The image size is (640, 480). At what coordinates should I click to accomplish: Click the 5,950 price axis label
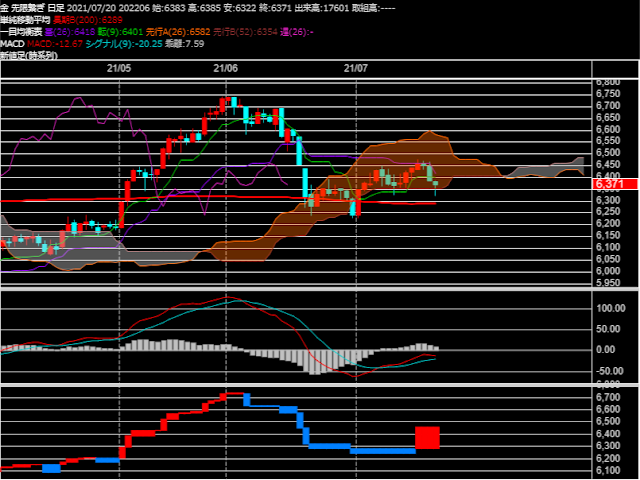[x=608, y=282]
